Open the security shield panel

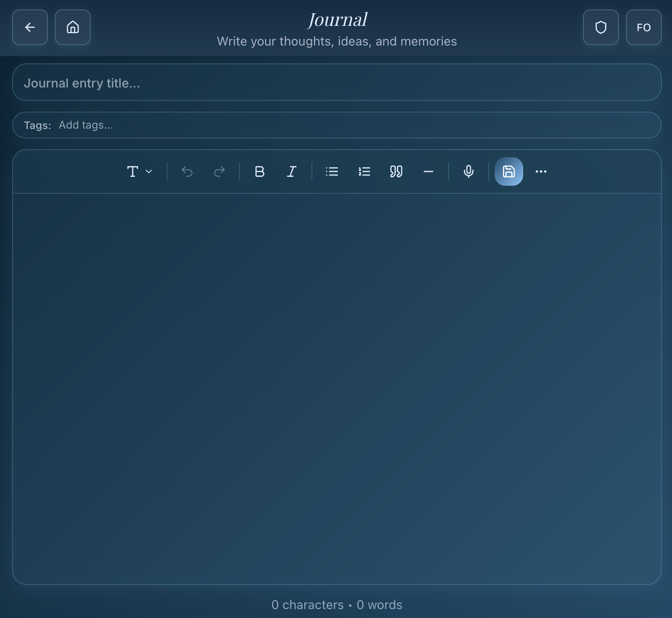click(x=601, y=27)
